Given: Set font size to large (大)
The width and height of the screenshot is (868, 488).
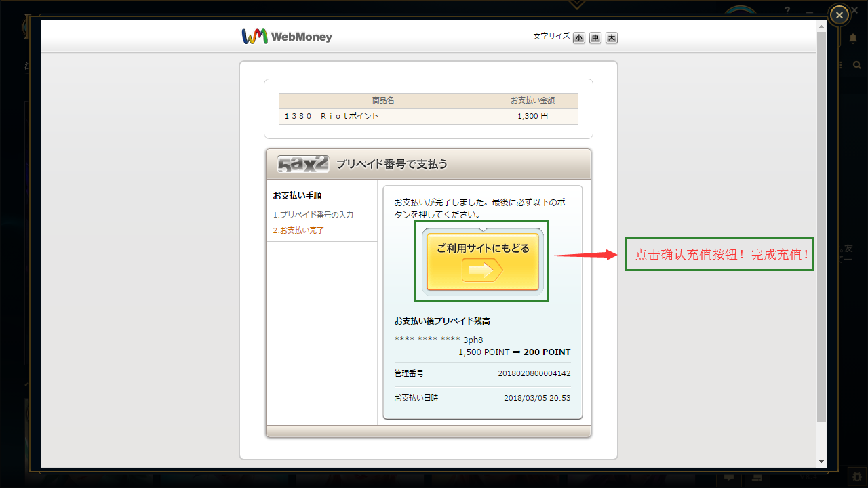Looking at the screenshot, I should [x=612, y=38].
